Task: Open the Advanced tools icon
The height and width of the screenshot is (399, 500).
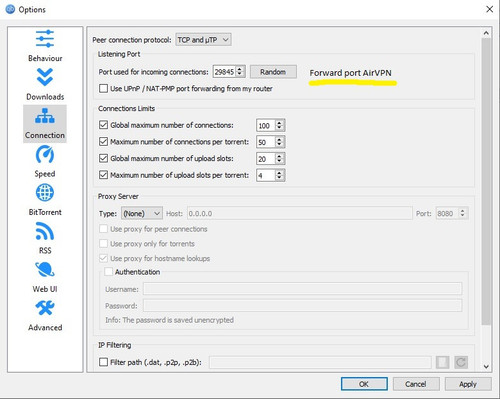Action: [45, 308]
